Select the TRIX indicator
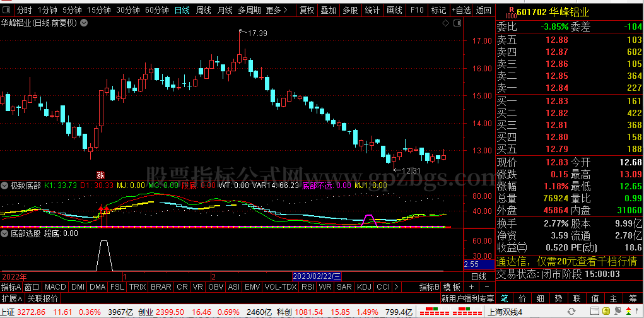Viewport: 644px width, 318px height. coord(137,287)
